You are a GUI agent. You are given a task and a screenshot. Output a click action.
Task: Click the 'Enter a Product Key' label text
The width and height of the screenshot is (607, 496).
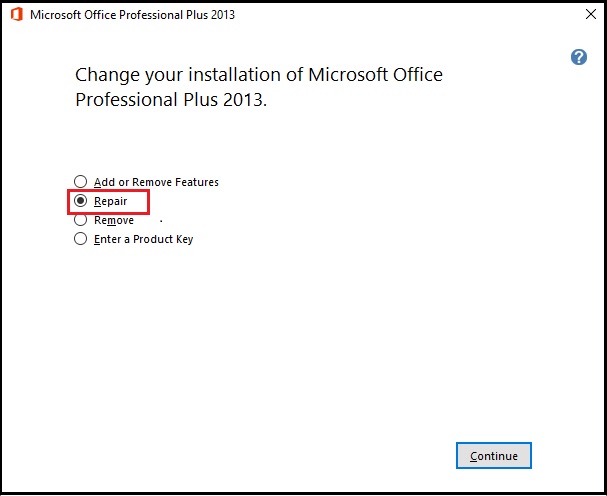click(143, 239)
